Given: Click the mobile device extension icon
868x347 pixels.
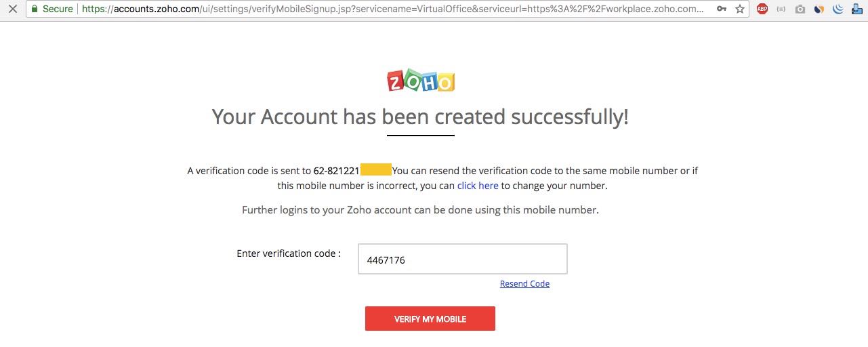Looking at the screenshot, I should pyautogui.click(x=856, y=9).
